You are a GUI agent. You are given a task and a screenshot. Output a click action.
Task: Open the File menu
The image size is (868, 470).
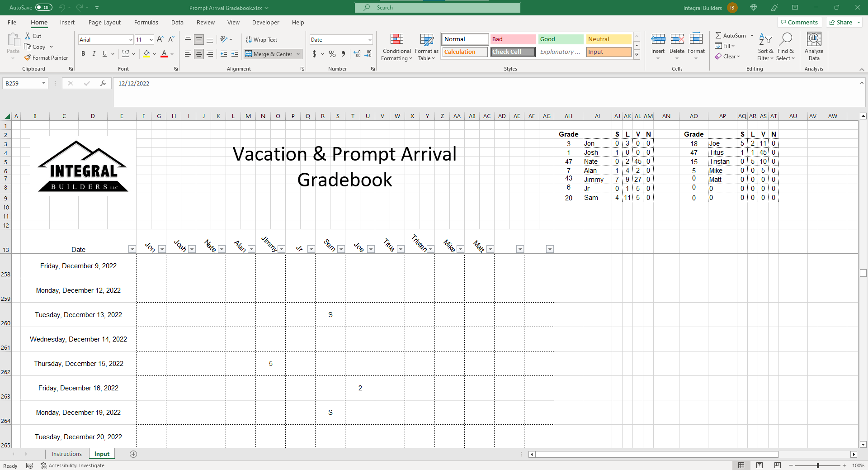coord(12,22)
